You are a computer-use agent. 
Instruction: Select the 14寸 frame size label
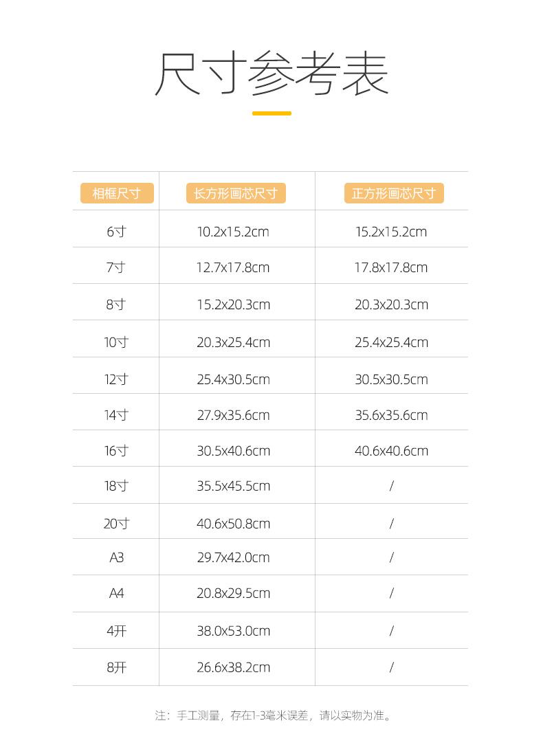(116, 415)
